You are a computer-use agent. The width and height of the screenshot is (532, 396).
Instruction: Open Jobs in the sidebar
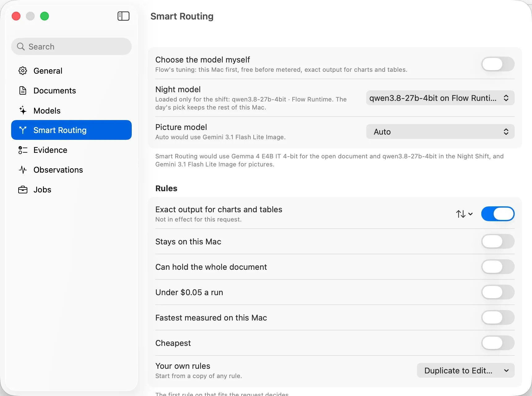coord(71,190)
